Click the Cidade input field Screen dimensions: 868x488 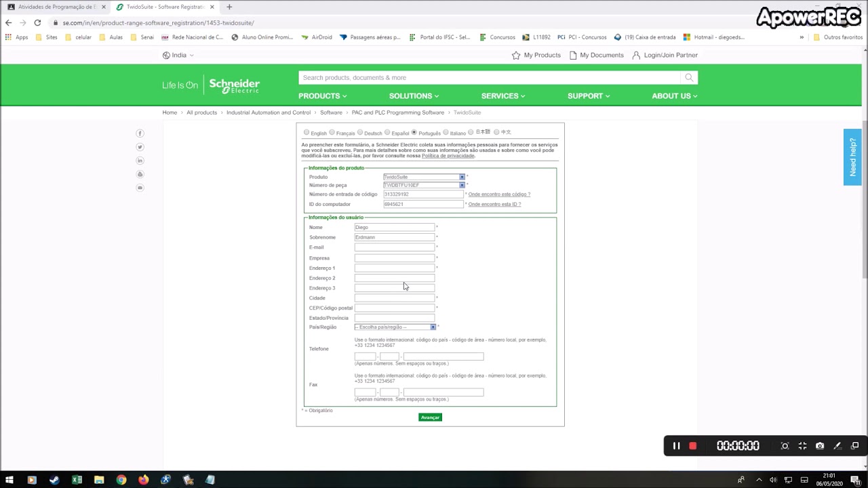(395, 298)
